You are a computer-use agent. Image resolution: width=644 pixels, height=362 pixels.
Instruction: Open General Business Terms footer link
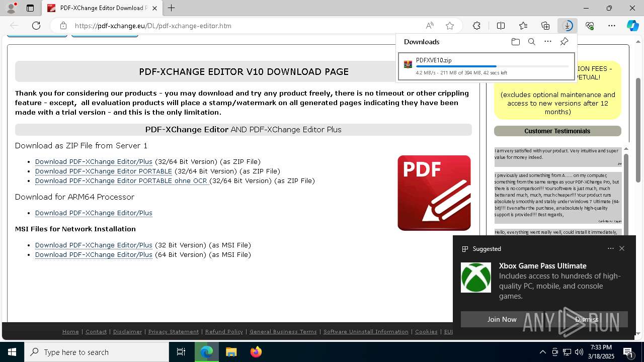[283, 331]
